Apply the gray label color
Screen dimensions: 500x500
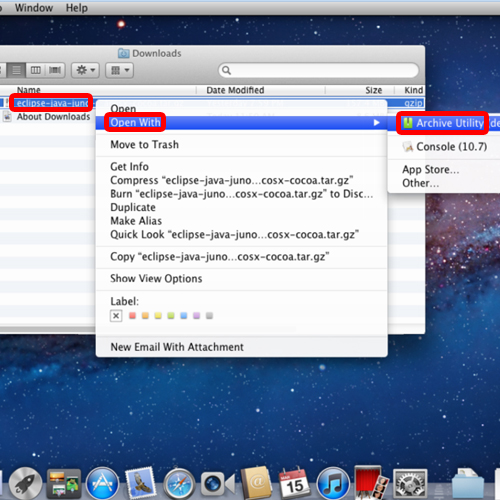[x=209, y=315]
